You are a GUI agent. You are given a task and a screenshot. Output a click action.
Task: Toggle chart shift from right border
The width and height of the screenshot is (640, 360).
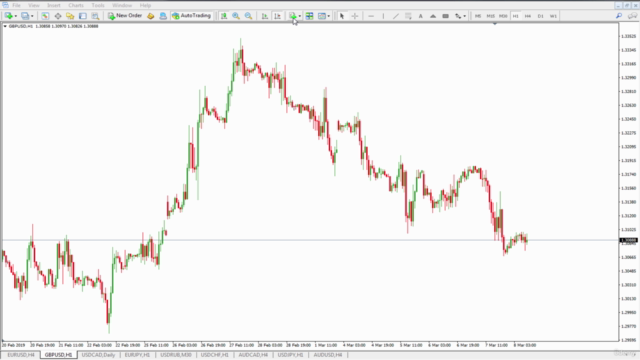point(277,16)
